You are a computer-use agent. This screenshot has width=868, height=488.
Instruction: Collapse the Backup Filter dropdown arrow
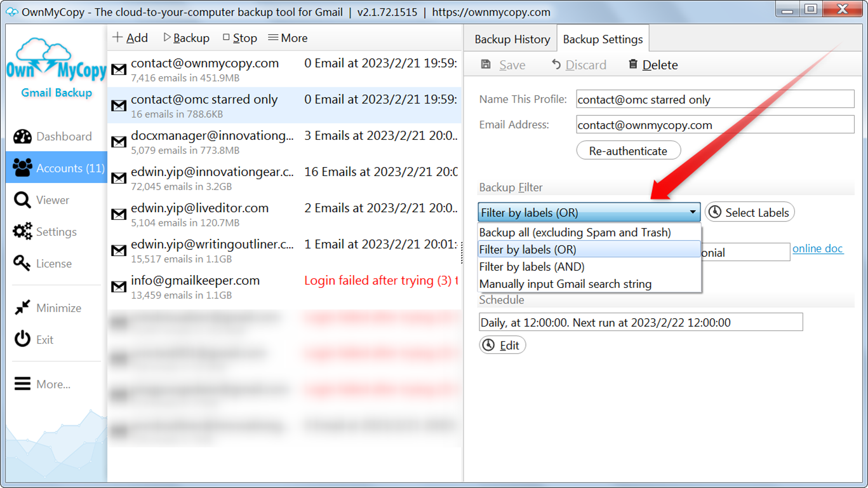693,212
